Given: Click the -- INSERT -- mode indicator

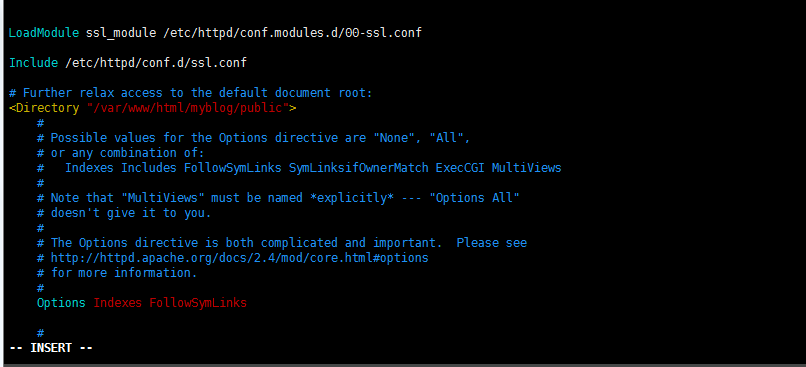Looking at the screenshot, I should coord(51,348).
